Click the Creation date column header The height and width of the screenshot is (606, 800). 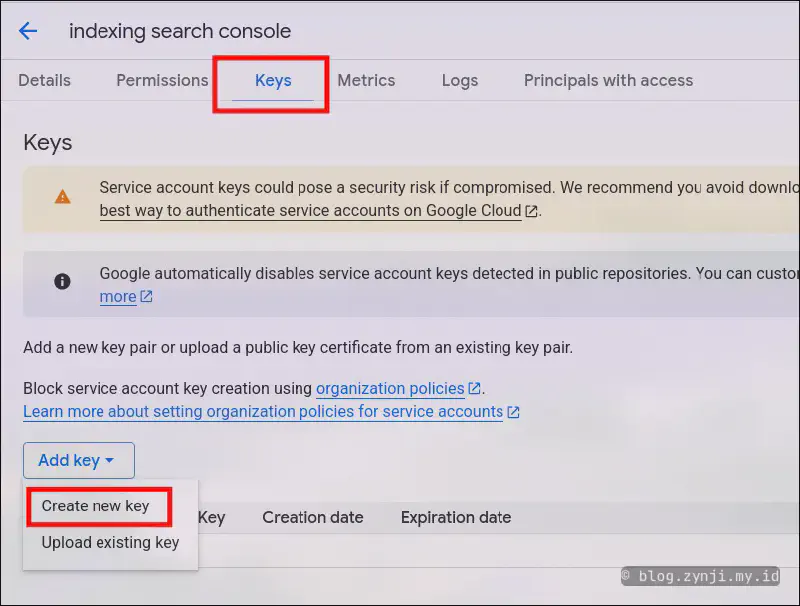pyautogui.click(x=313, y=517)
